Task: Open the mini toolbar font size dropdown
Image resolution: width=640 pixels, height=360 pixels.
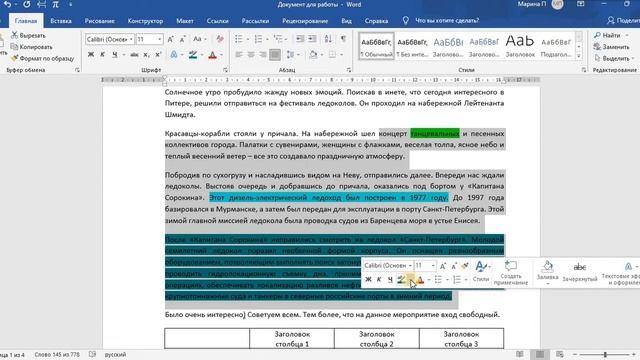Action: tap(433, 266)
